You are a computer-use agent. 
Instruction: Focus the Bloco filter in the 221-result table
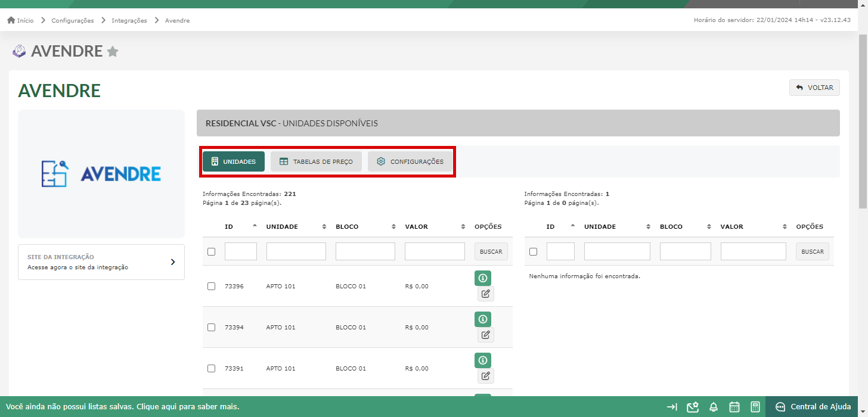pyautogui.click(x=365, y=251)
